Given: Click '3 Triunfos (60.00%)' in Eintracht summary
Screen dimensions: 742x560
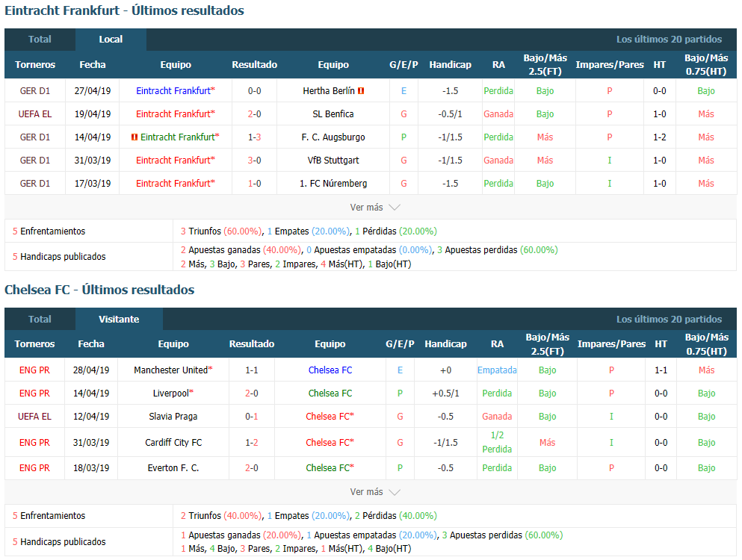Looking at the screenshot, I should coord(221,231).
